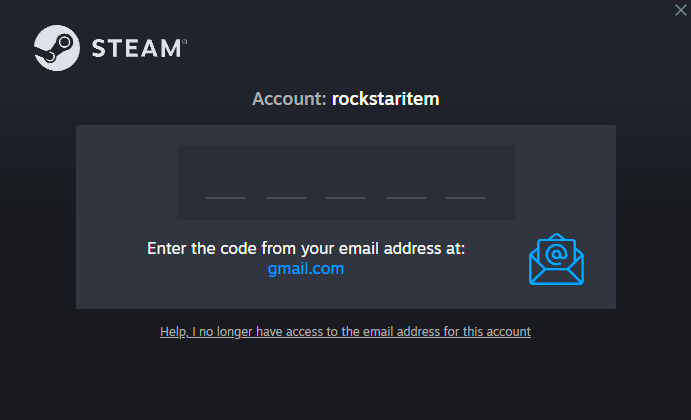This screenshot has height=420, width=691.
Task: Click the "Account:" label text
Action: click(x=289, y=99)
